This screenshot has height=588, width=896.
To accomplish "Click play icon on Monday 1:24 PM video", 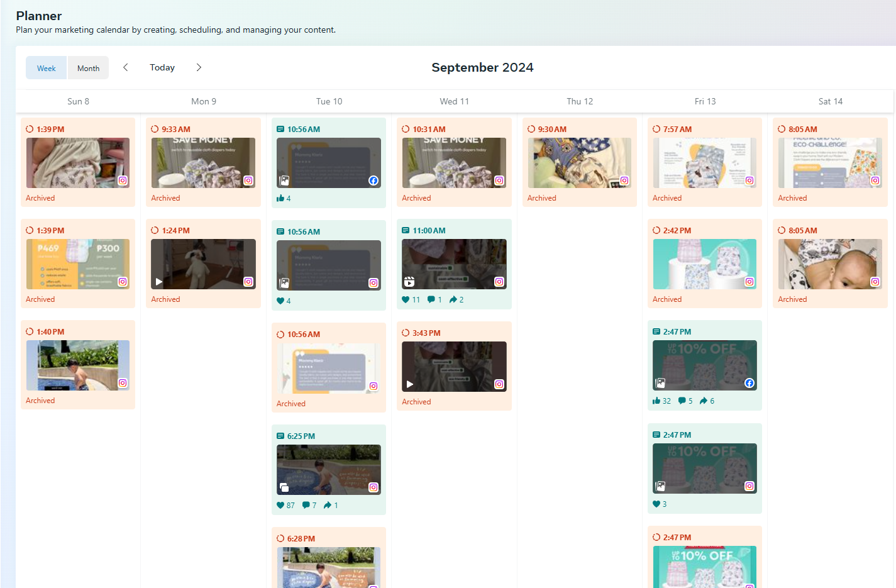I will coord(159,282).
